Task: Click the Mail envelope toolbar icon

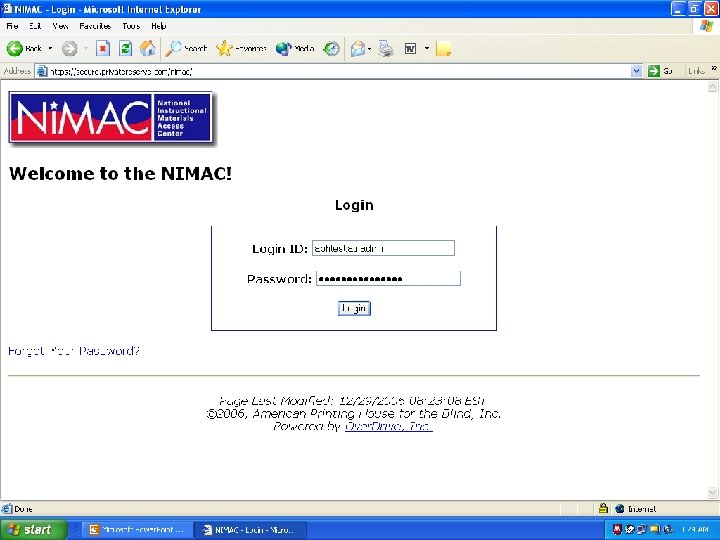Action: [x=358, y=48]
